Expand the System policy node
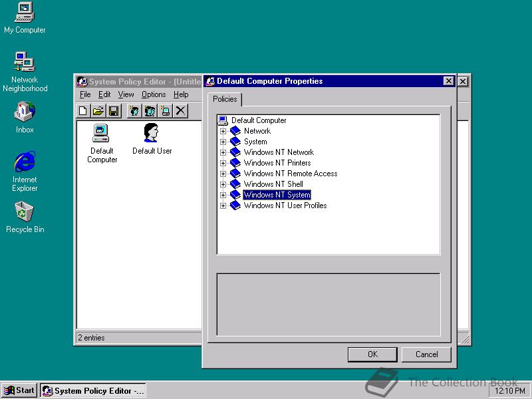532x399 pixels. click(x=223, y=142)
